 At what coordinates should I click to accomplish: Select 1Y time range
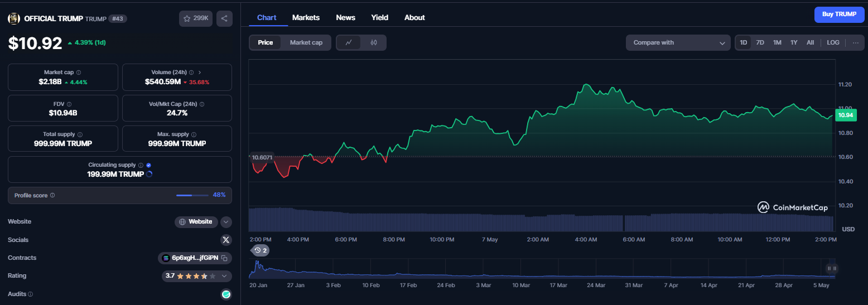794,42
